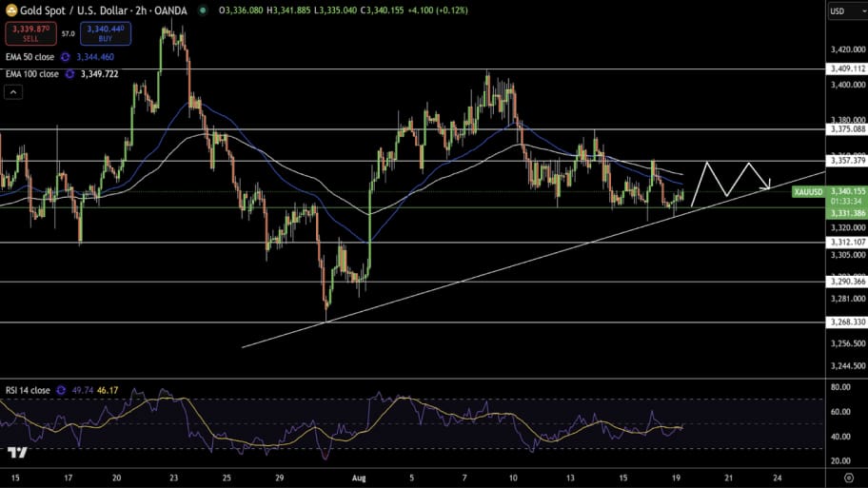Click the 3,331.386 green price label

847,213
